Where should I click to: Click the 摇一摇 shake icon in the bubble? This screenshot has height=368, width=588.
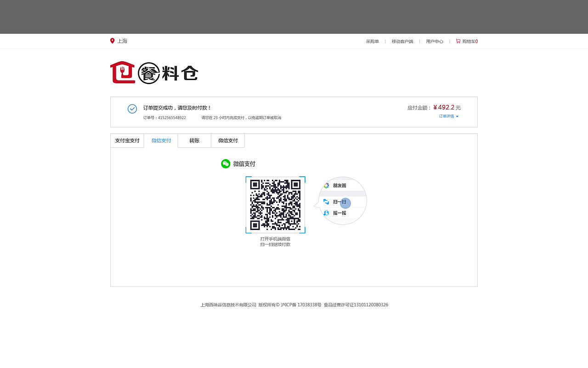click(326, 213)
